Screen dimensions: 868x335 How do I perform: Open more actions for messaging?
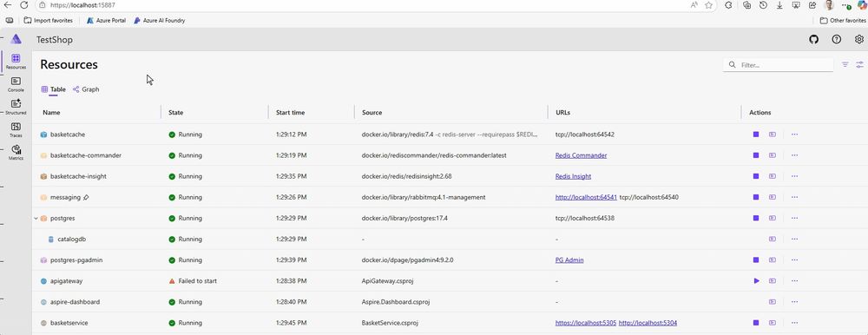click(794, 197)
